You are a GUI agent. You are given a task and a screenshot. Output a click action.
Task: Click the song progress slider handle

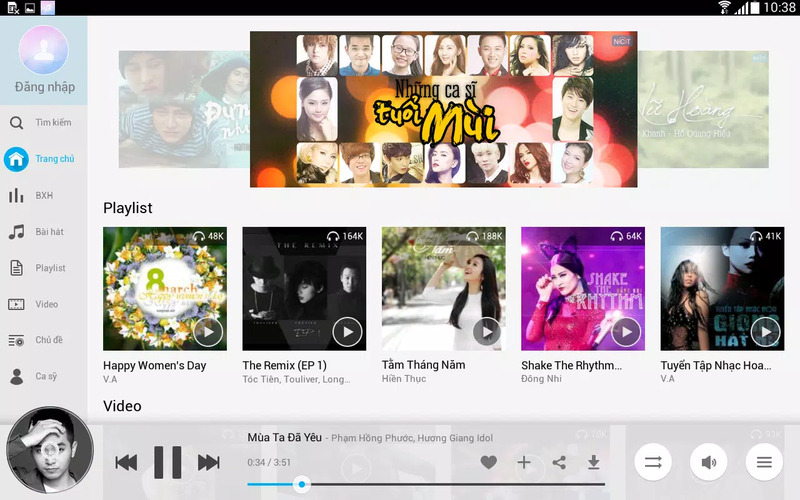coord(302,484)
